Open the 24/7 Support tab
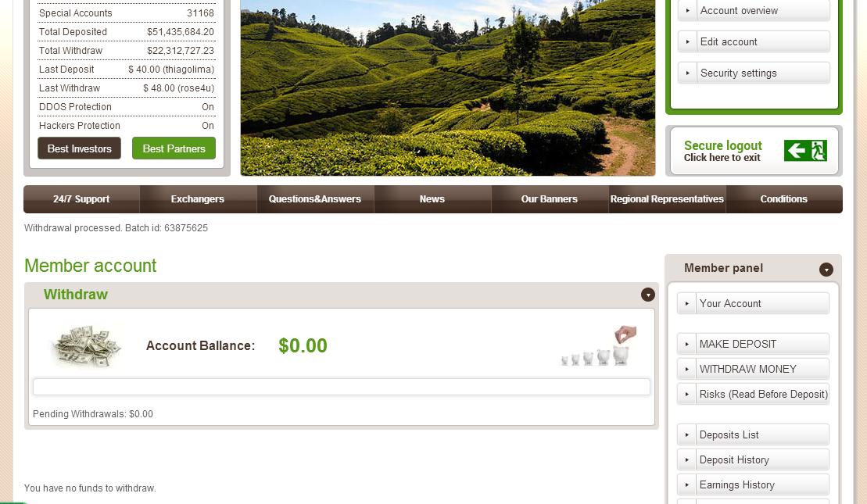Image resolution: width=867 pixels, height=504 pixels. pyautogui.click(x=81, y=199)
